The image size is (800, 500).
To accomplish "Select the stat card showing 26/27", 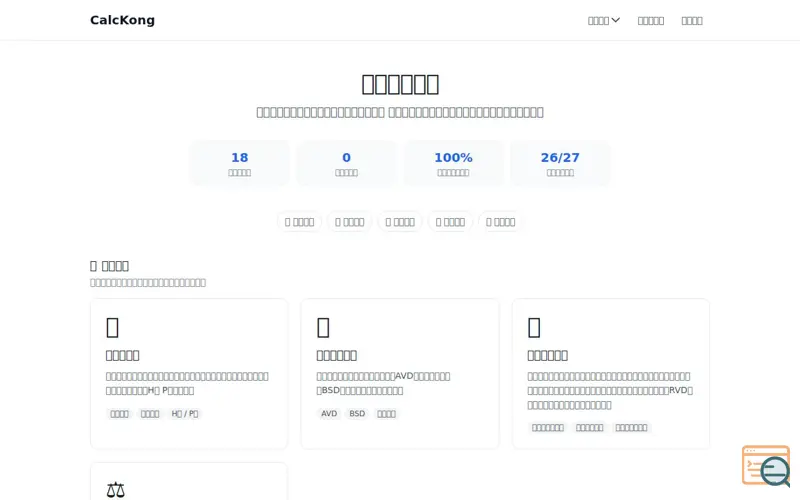I will [560, 163].
